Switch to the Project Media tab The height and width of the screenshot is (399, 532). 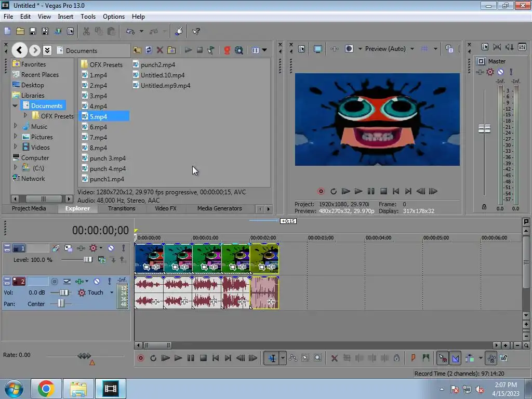(29, 208)
